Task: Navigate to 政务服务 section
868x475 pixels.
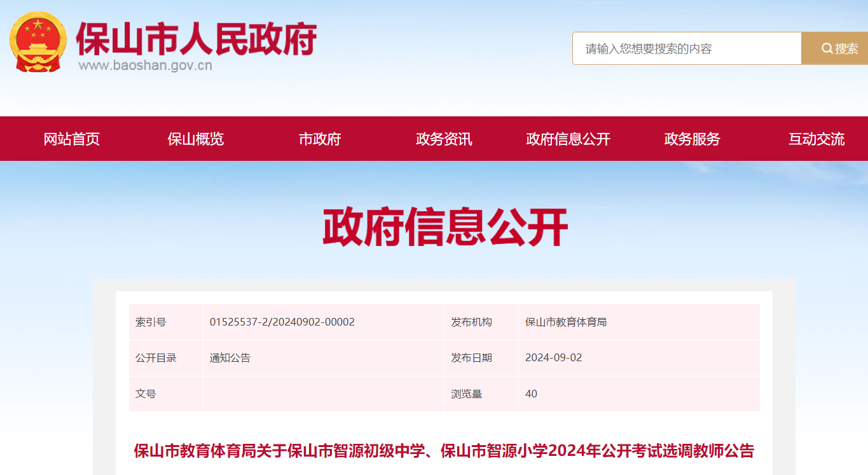Action: tap(692, 139)
